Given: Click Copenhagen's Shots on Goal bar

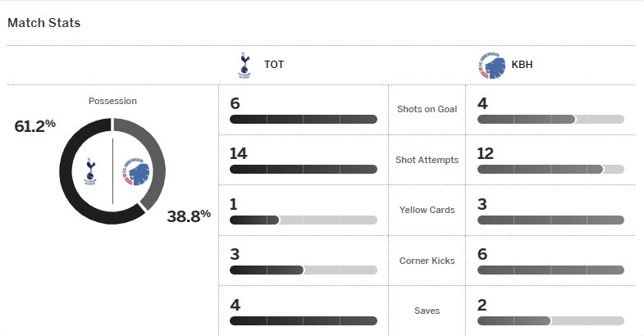Looking at the screenshot, I should coord(550,120).
